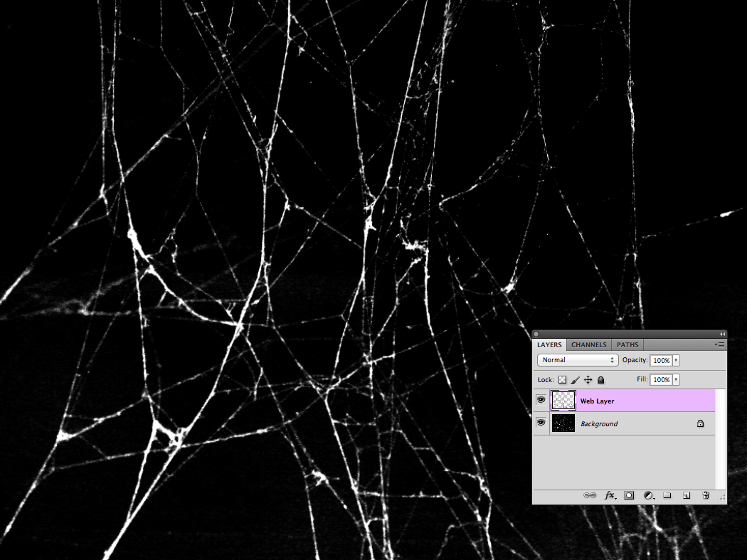
Task: Open the Layers panel options menu
Action: 719,344
